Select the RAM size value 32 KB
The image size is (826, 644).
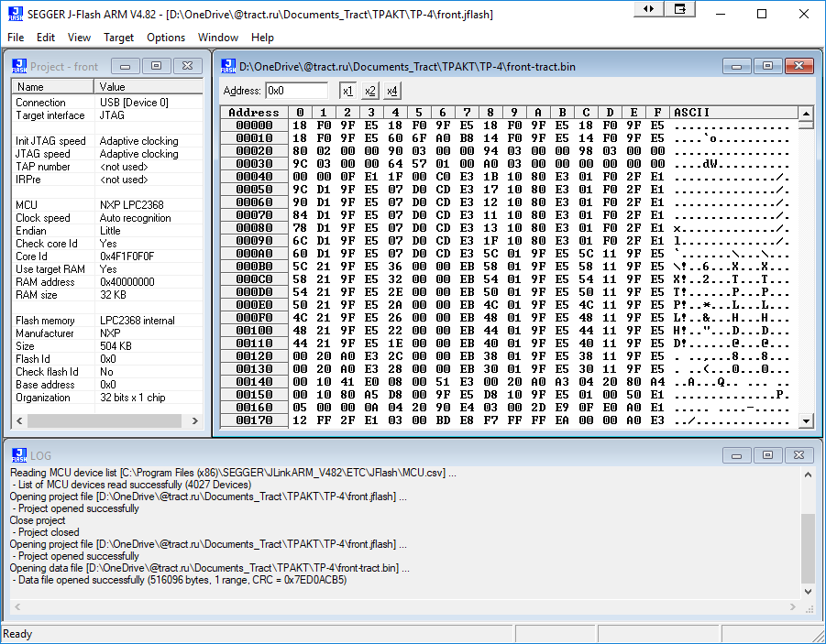point(114,295)
